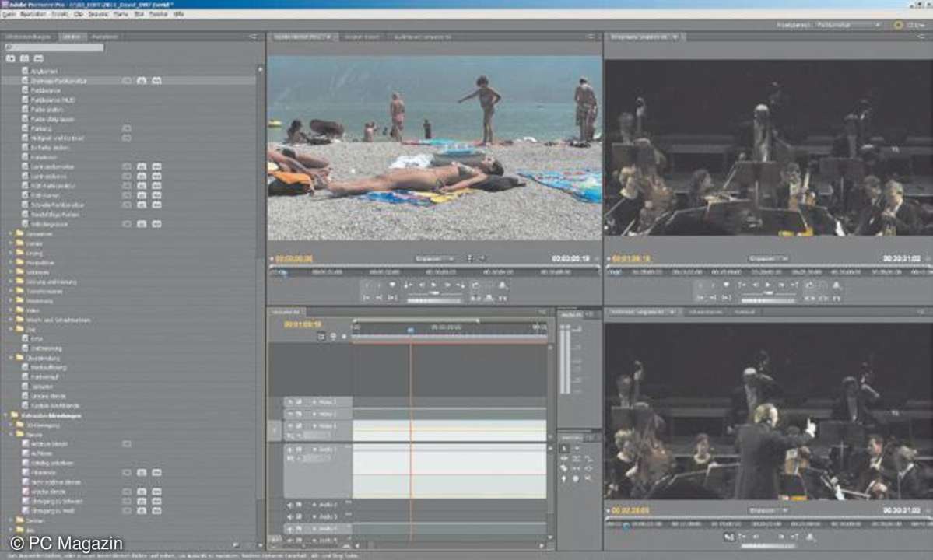The image size is (933, 560).
Task: Select the Slip tool
Action: [x=577, y=469]
